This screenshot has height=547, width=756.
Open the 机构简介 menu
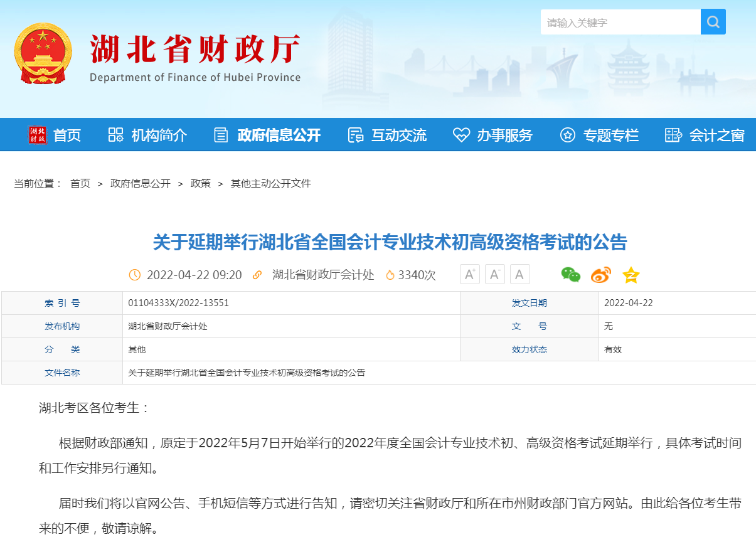[x=147, y=135]
